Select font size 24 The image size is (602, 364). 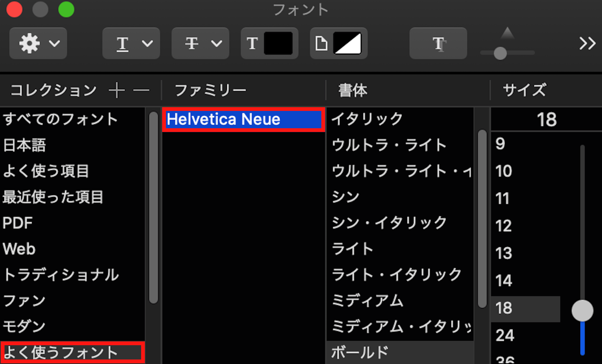pos(526,335)
